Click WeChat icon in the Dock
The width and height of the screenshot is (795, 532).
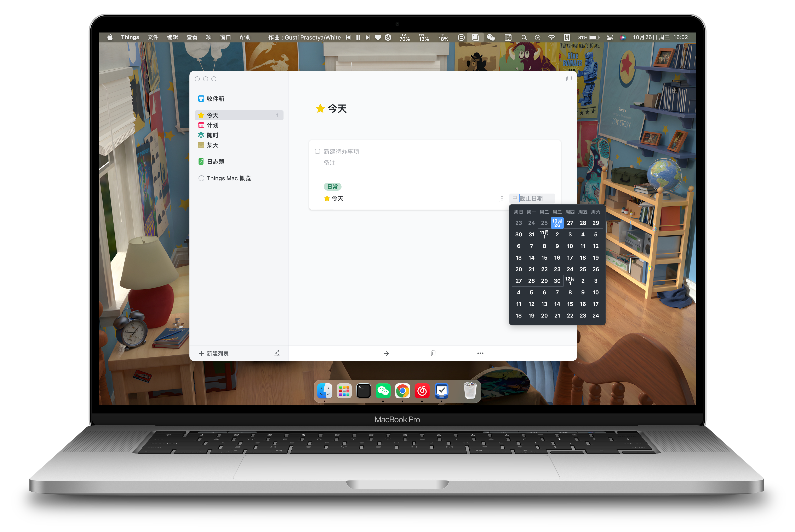point(383,390)
